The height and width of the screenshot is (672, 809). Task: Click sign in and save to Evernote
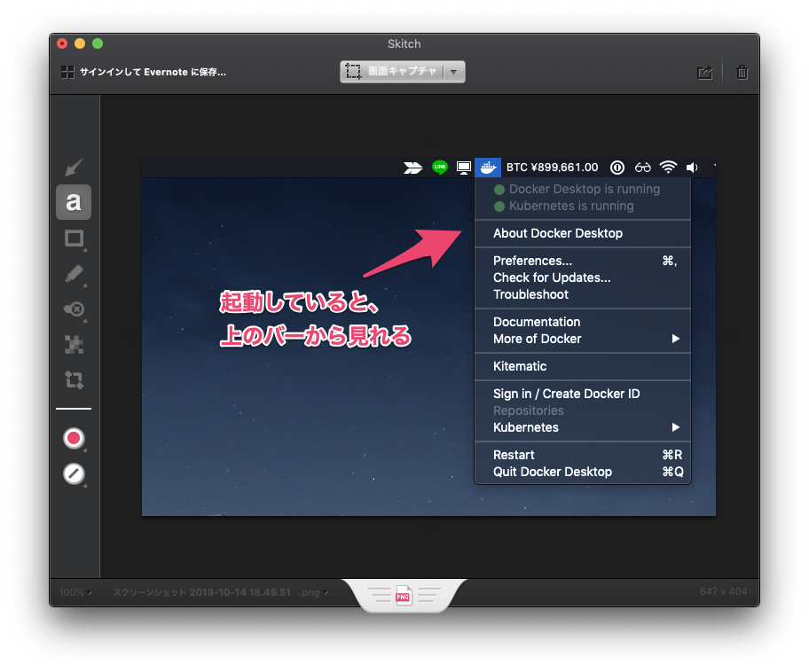click(x=153, y=72)
